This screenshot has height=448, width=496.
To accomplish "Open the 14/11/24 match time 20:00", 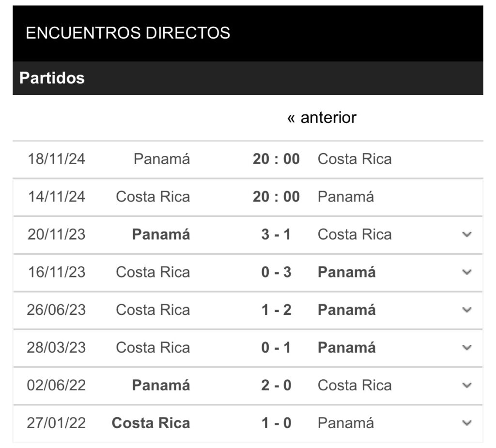I will click(x=276, y=197).
